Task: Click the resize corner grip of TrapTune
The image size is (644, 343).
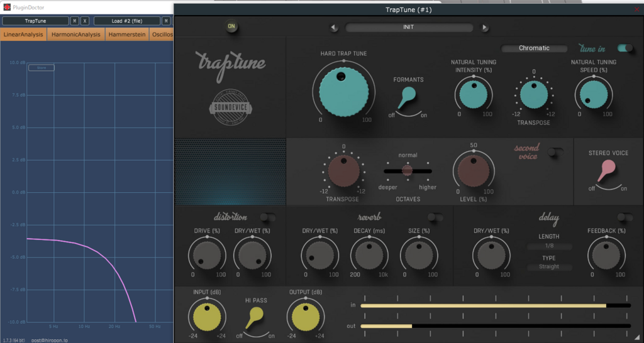Action: (637, 337)
